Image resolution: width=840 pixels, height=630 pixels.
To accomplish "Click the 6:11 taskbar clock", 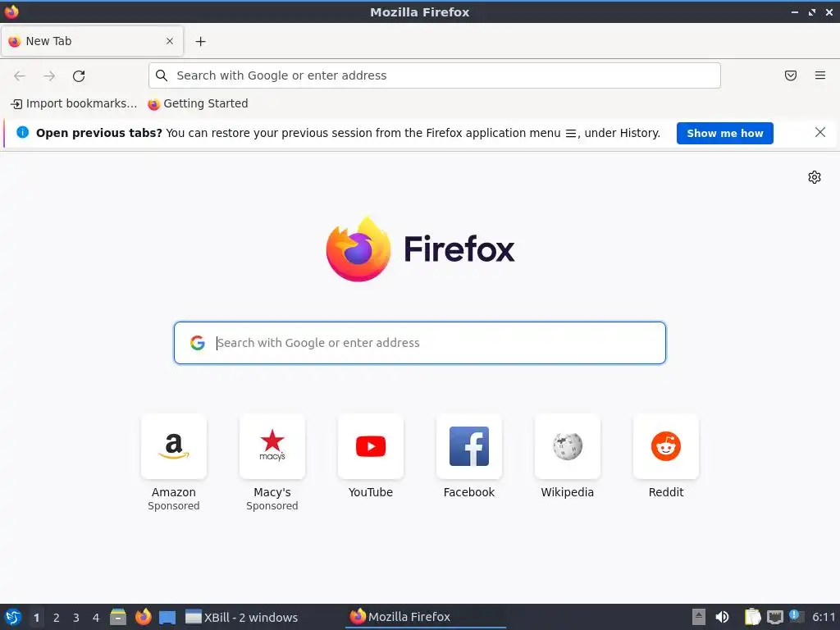I will click(824, 617).
